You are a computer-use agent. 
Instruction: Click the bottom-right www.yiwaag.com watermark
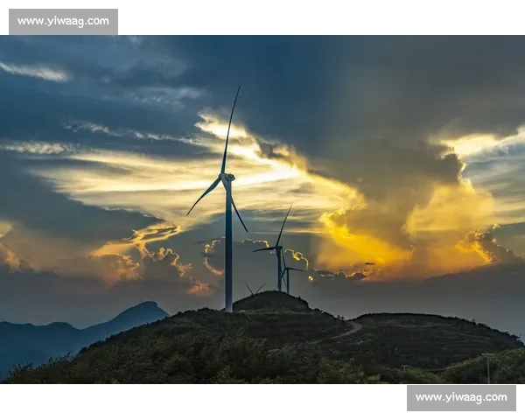click(x=461, y=398)
